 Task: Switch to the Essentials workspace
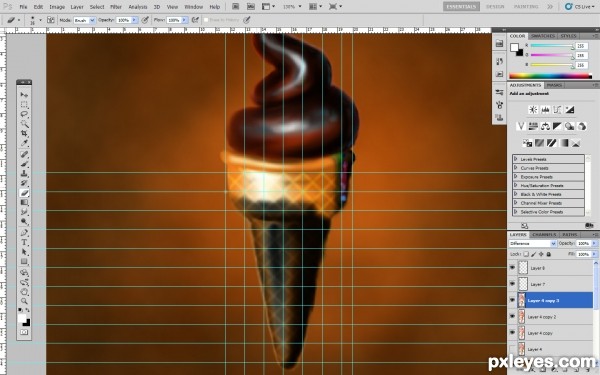coord(461,7)
